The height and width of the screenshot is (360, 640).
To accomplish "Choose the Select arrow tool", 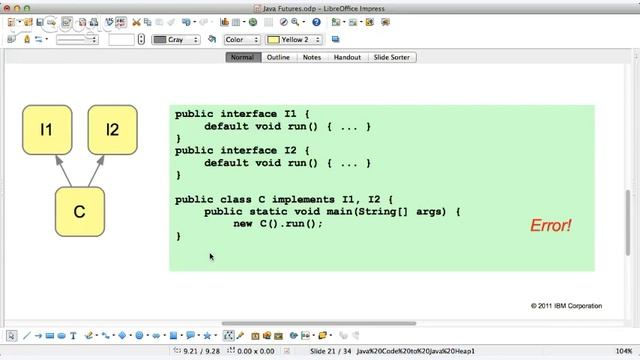I will 11,336.
